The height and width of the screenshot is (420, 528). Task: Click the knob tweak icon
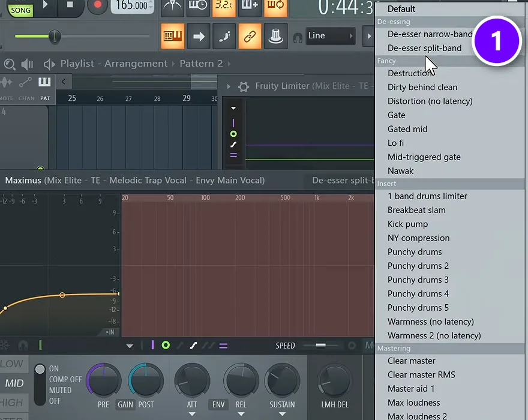click(x=275, y=36)
